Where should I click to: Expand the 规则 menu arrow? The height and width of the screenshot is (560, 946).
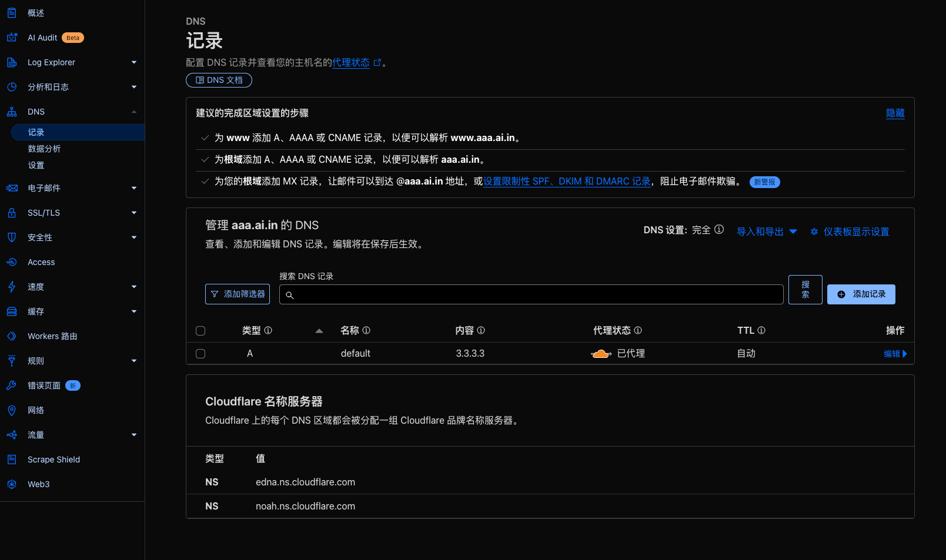coord(134,361)
